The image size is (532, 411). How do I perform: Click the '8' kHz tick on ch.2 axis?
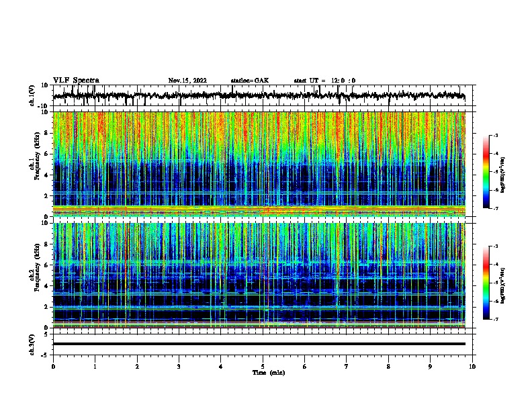coord(47,244)
